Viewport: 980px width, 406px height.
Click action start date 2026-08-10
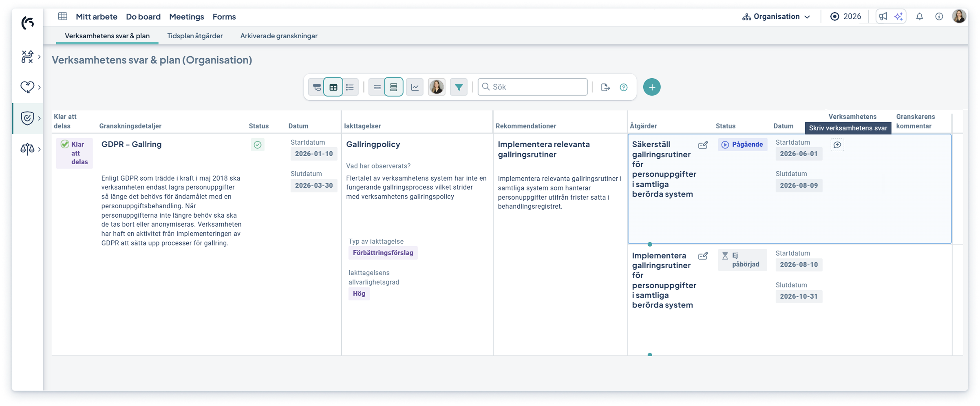(799, 265)
